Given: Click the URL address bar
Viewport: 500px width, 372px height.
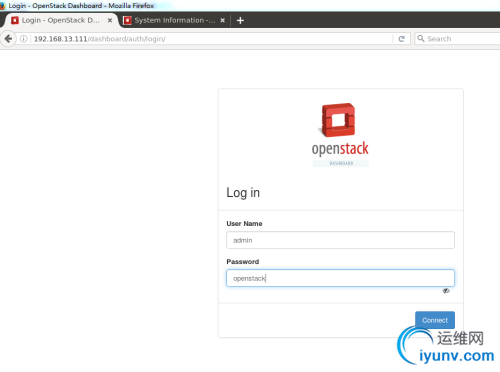Looking at the screenshot, I should 213,39.
